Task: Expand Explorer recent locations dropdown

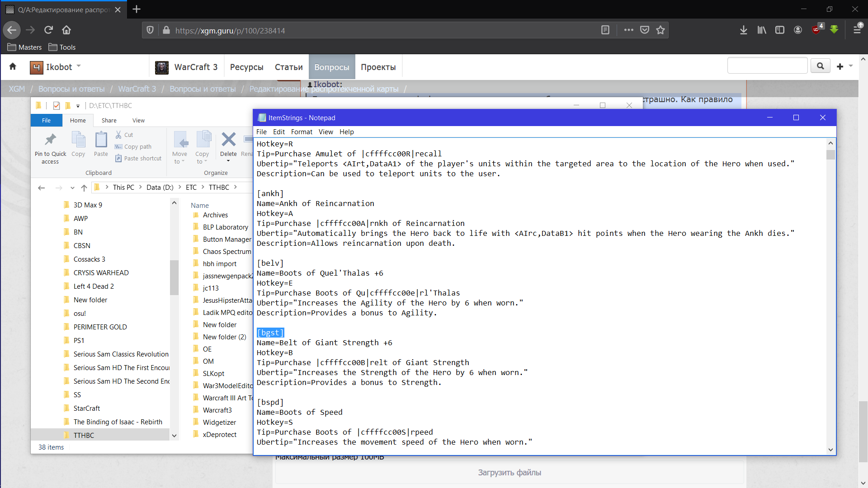Action: click(x=72, y=188)
